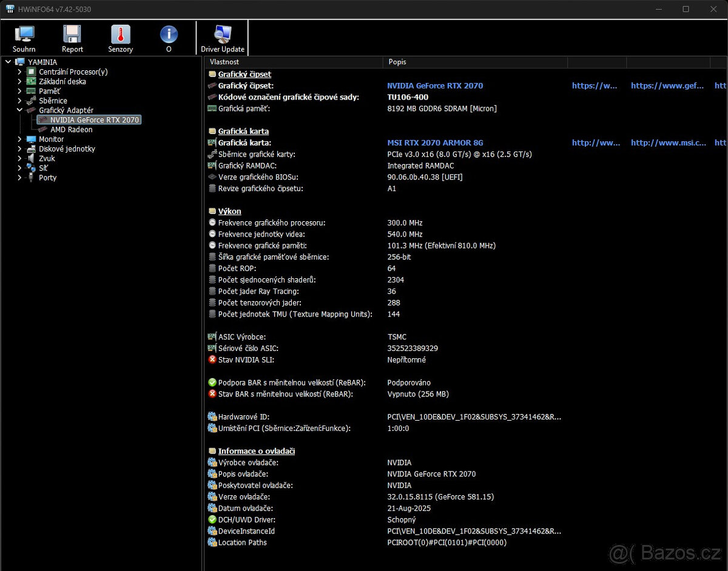The height and width of the screenshot is (571, 728).
Task: Expand Diskové jednotky node
Action: (x=19, y=149)
